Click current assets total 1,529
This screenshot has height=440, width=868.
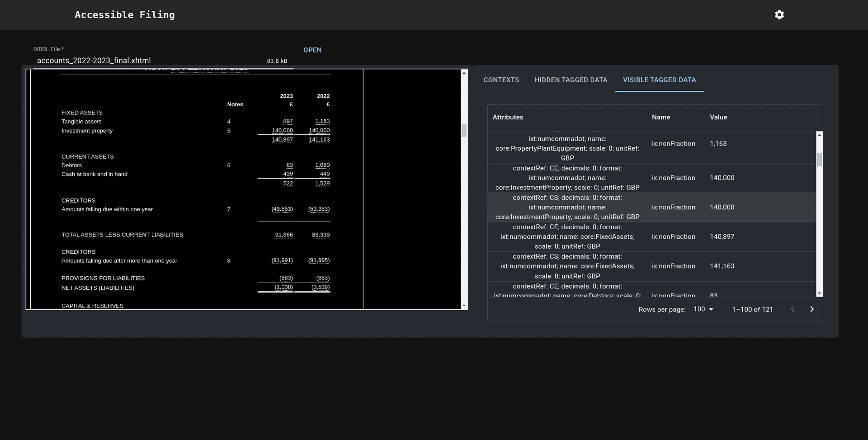click(322, 184)
